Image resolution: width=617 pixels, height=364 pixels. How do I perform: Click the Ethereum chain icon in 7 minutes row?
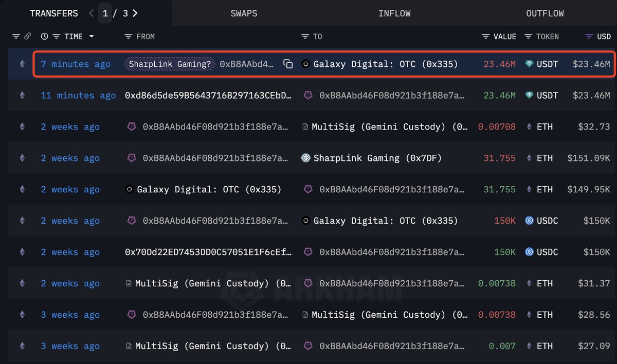pos(22,64)
